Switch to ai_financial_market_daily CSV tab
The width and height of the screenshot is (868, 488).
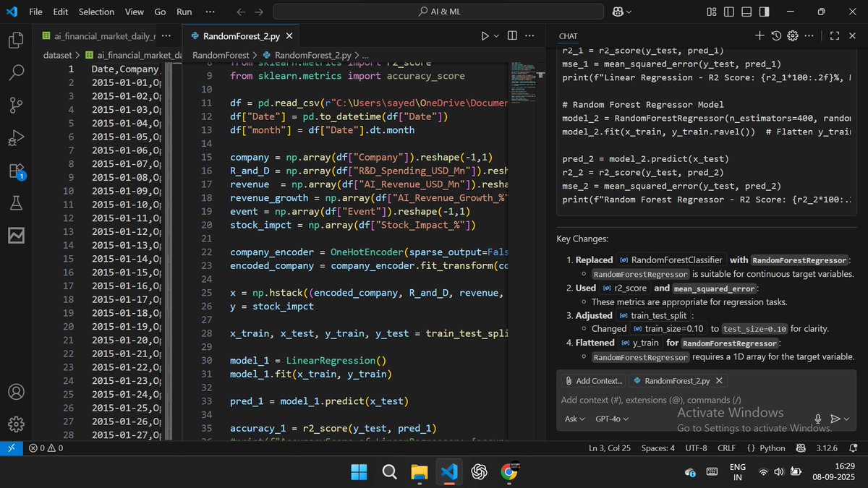(x=98, y=35)
